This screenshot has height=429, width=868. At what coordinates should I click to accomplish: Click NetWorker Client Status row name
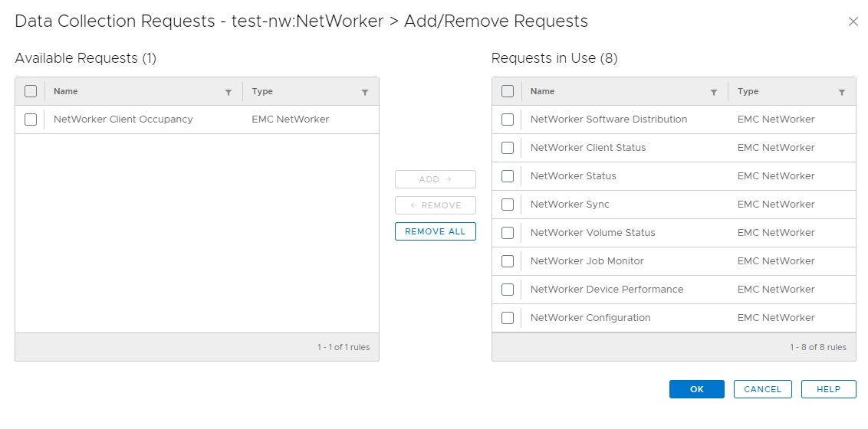[x=588, y=148]
